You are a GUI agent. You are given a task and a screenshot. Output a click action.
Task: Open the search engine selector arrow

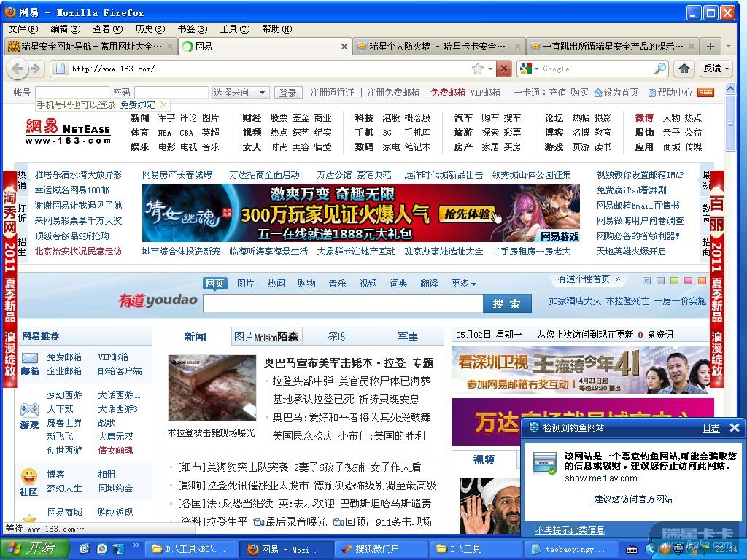pos(536,69)
